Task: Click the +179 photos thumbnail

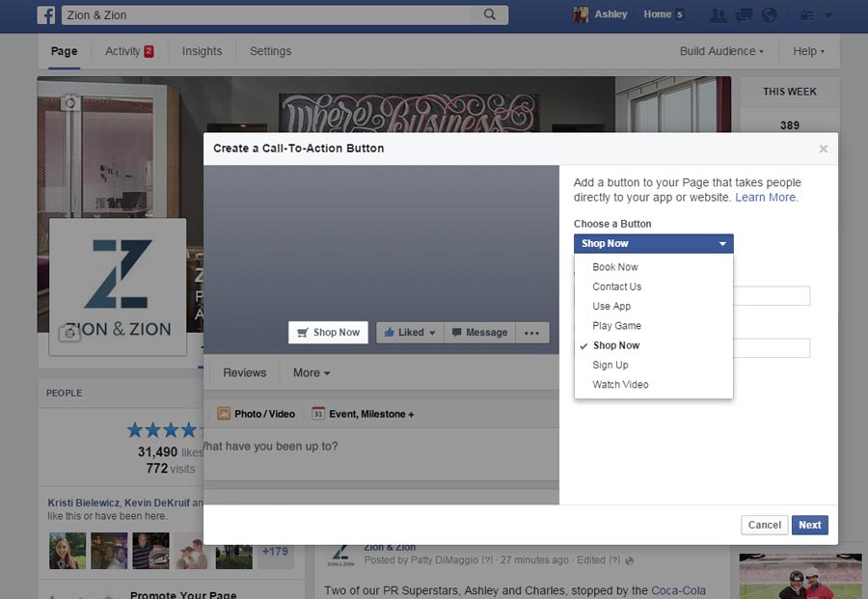Action: [275, 551]
